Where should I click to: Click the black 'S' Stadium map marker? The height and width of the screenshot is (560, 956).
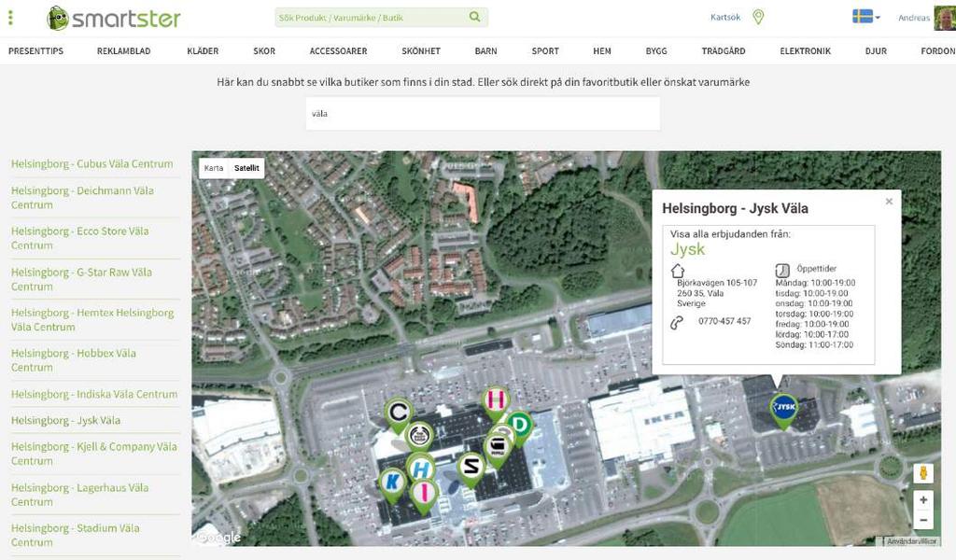pos(471,469)
